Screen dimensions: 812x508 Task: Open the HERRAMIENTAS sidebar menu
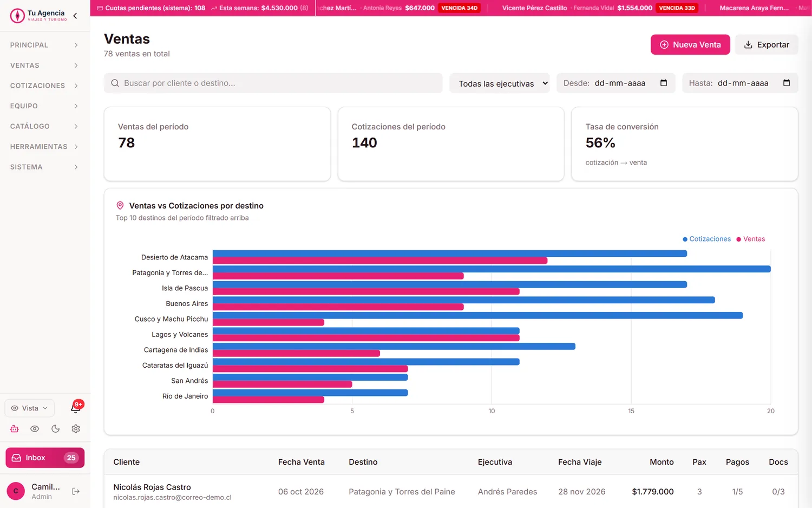pos(45,147)
